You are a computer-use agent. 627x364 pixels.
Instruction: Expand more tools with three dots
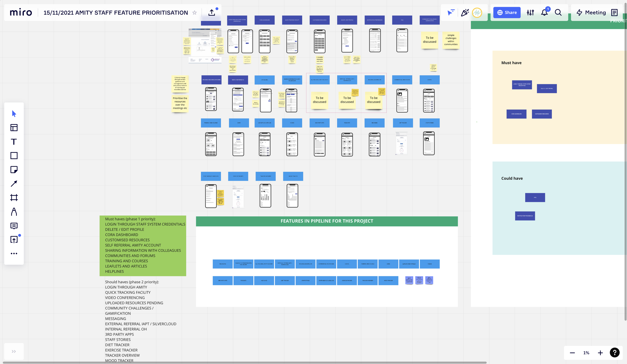pos(14,254)
